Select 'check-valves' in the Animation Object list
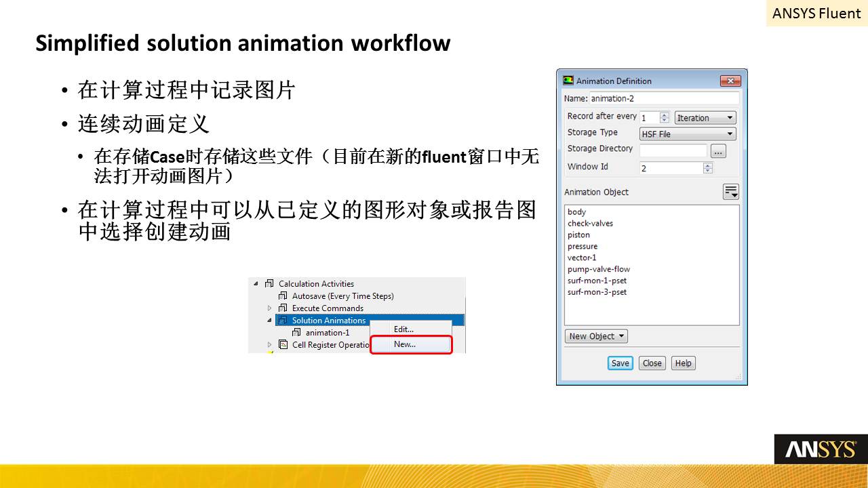This screenshot has height=488, width=868. click(590, 224)
